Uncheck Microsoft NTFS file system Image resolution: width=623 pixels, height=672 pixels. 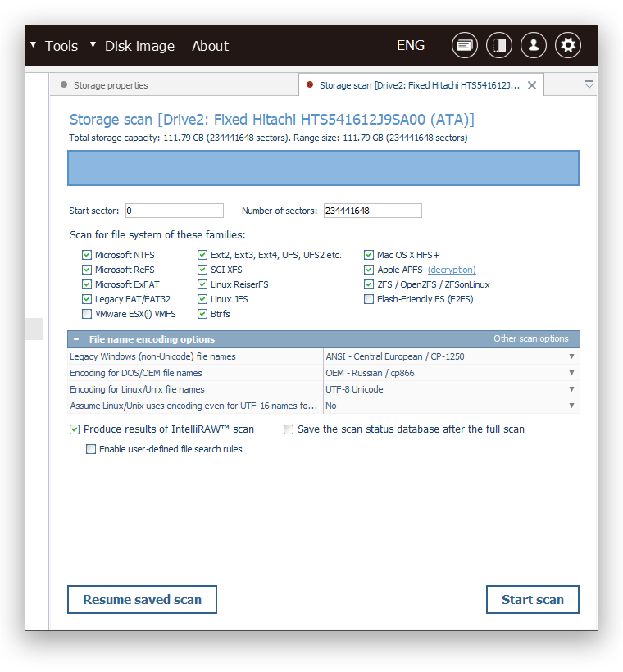click(87, 255)
